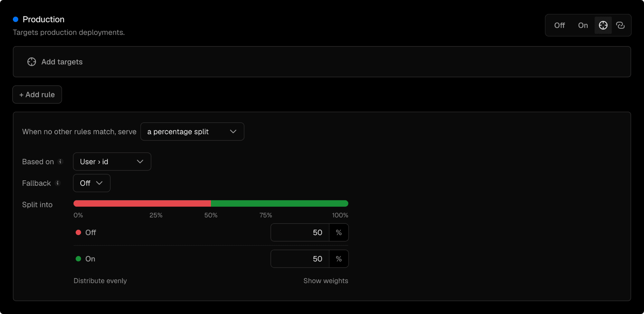Click the red color dot beside Off

coord(78,233)
